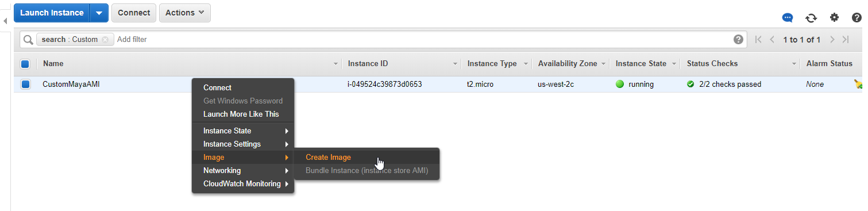
Task: Click the Launch Instance button
Action: (52, 13)
